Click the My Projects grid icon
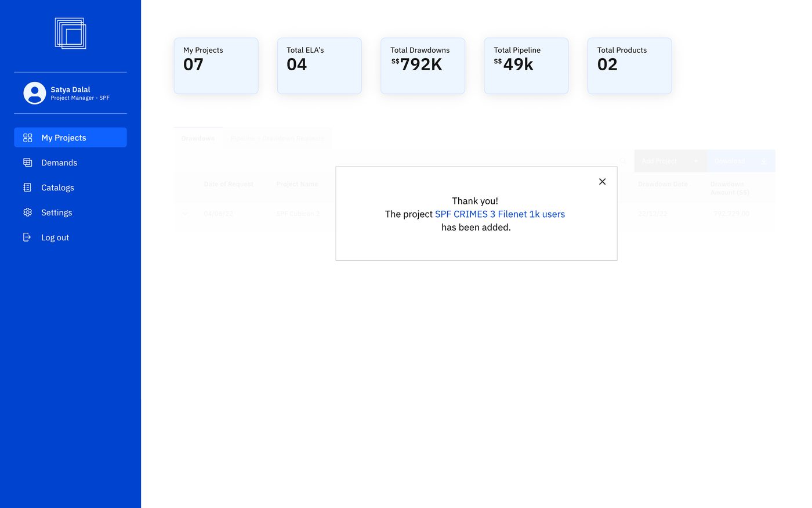This screenshot has height=508, width=812. (x=27, y=138)
